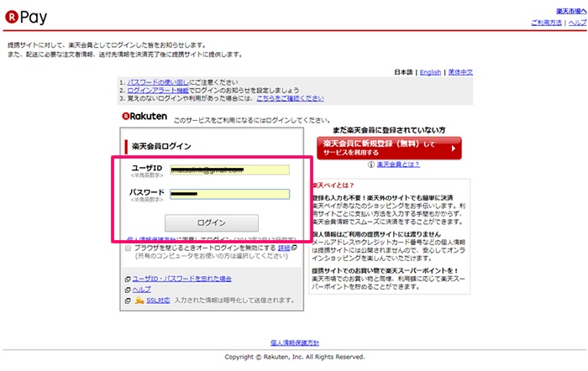Viewport: 588px width, 371px height.
Task: Open the 楽天会員とは？ link
Action: [x=398, y=165]
